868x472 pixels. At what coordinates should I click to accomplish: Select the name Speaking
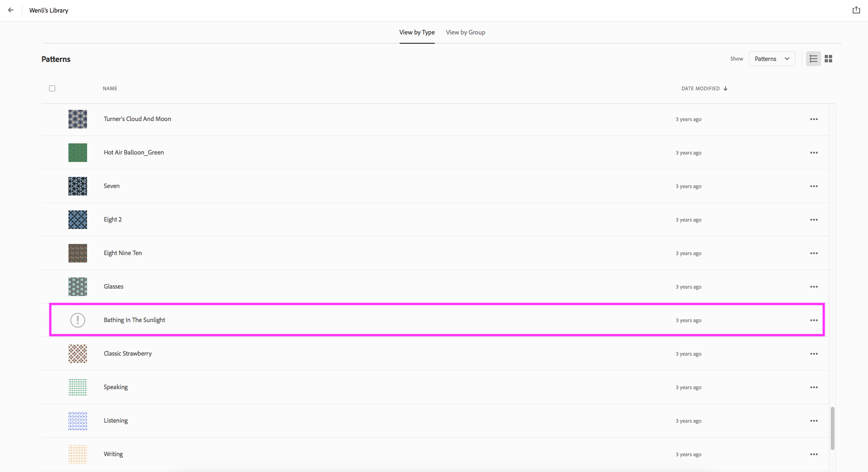(x=115, y=387)
